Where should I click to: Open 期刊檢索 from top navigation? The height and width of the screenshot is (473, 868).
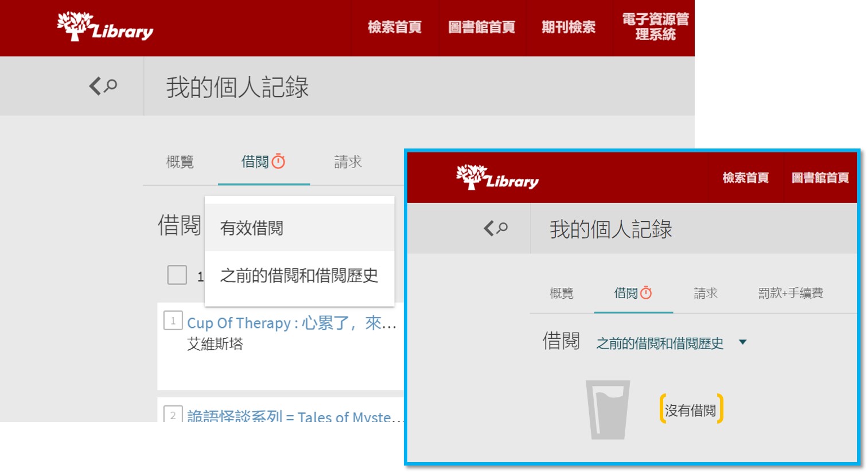point(568,27)
